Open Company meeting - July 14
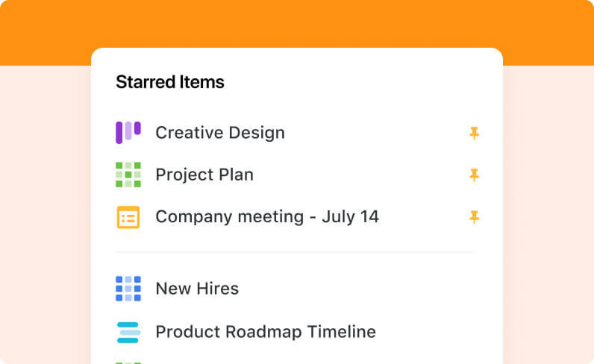This screenshot has width=594, height=364. click(x=266, y=217)
